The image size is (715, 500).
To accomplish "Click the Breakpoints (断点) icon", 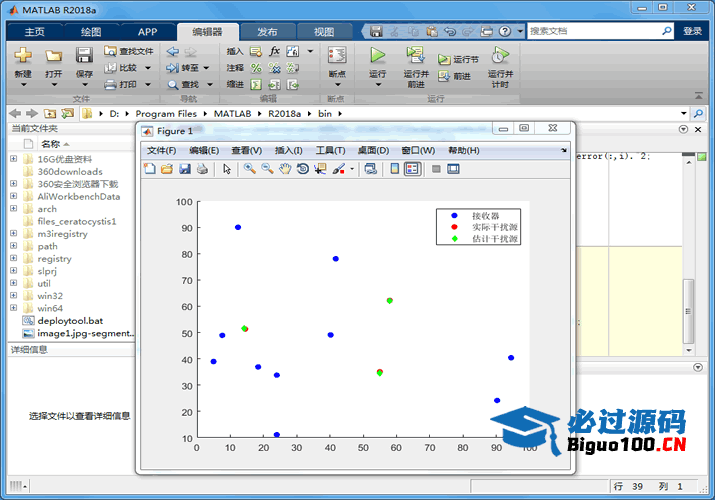I will [x=337, y=57].
